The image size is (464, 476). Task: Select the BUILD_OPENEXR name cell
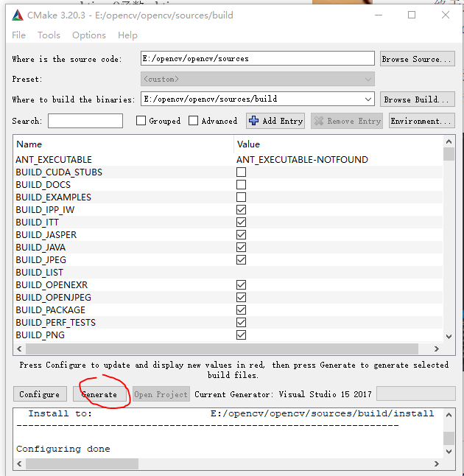tap(52, 284)
